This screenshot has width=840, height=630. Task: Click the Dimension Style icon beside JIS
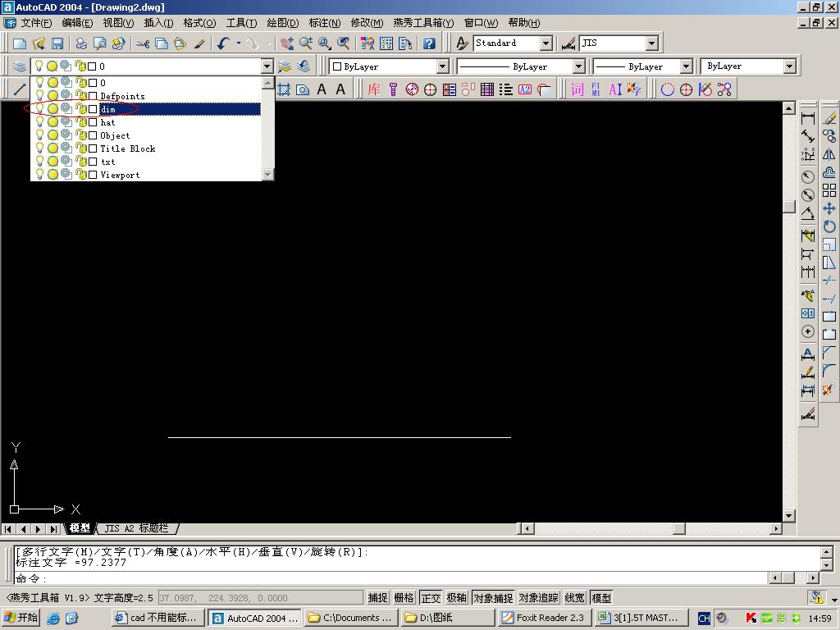(x=568, y=43)
